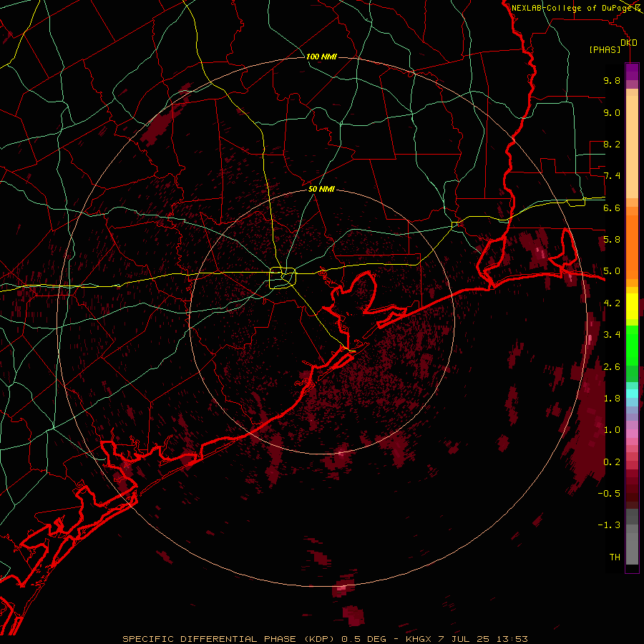Click the -1.3 value on the scale
The width and height of the screenshot is (644, 644).
coord(609,525)
